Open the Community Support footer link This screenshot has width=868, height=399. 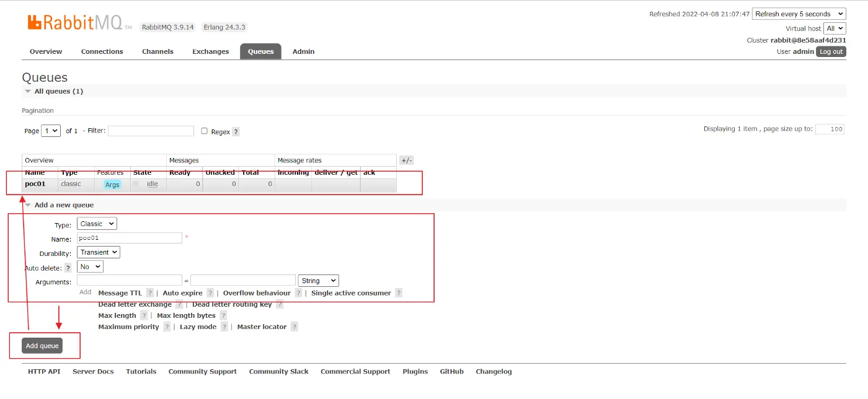(203, 372)
